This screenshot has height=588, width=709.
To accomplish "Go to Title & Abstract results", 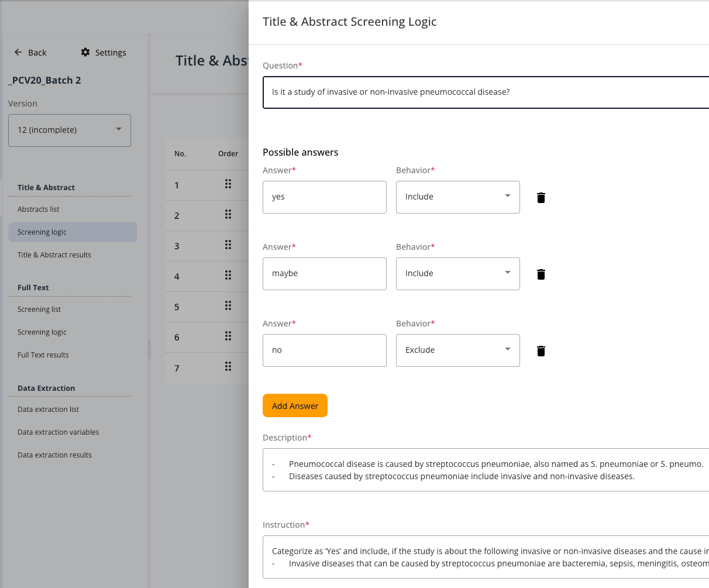I will click(54, 255).
